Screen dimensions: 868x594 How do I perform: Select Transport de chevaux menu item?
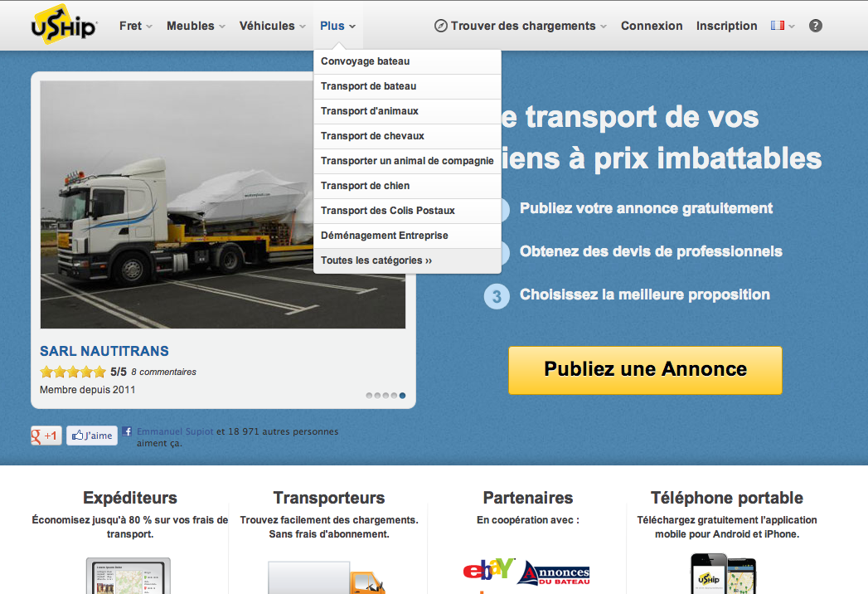(x=372, y=136)
